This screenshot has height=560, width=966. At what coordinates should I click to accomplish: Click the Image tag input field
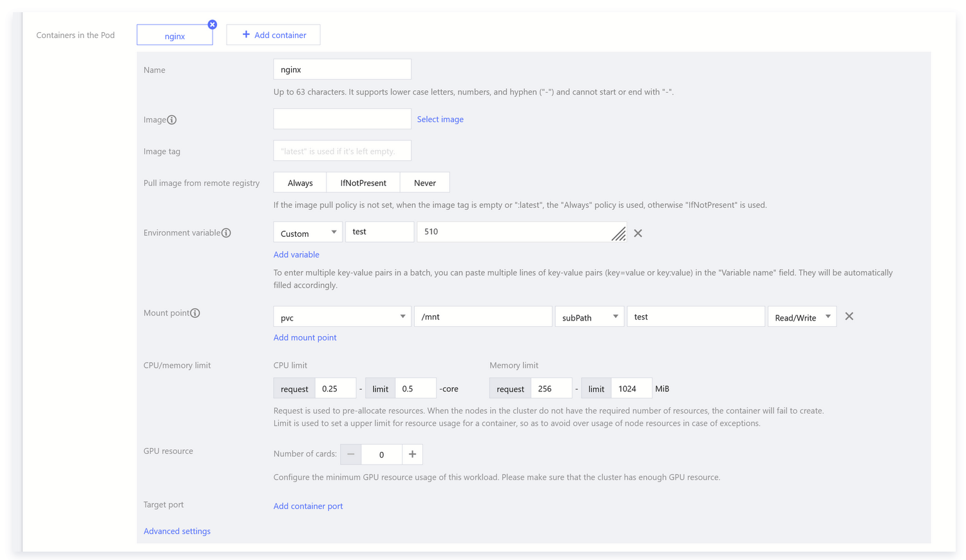[x=342, y=151]
